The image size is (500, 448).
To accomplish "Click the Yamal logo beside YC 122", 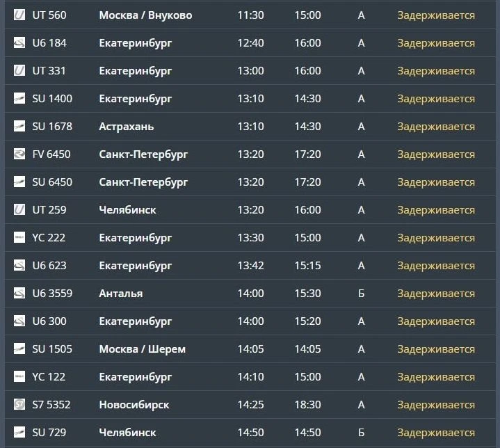I will 19,376.
